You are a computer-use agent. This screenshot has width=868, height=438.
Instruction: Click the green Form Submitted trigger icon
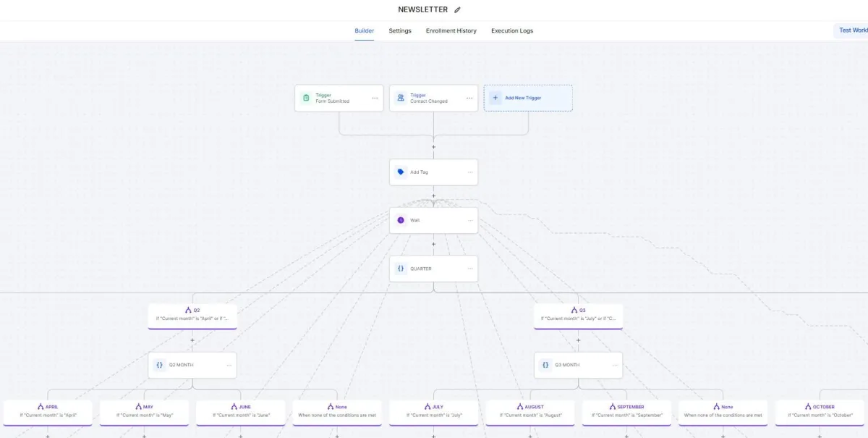[305, 98]
